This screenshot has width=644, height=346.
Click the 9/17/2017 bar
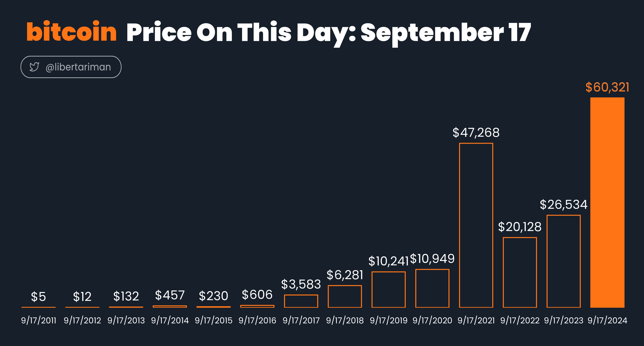[x=301, y=301]
